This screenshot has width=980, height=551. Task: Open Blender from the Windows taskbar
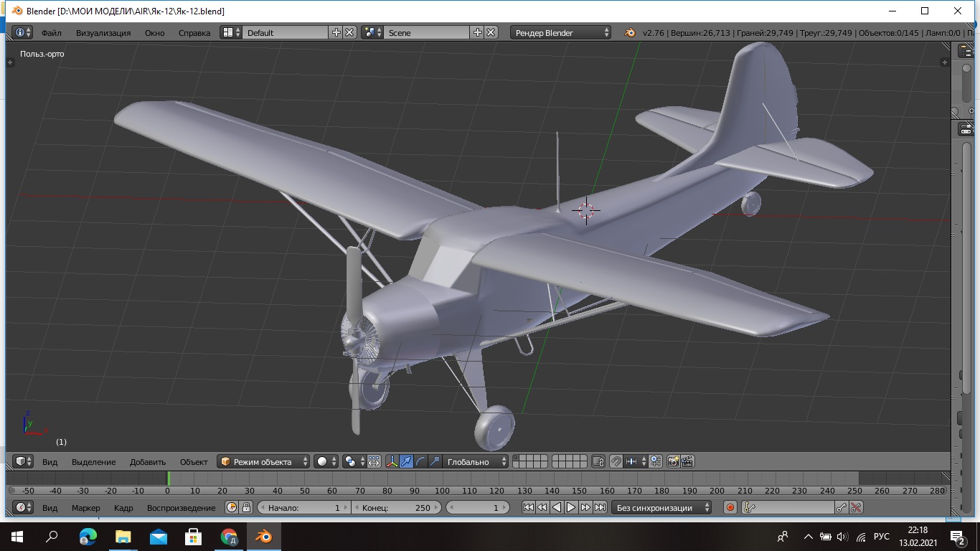[264, 537]
